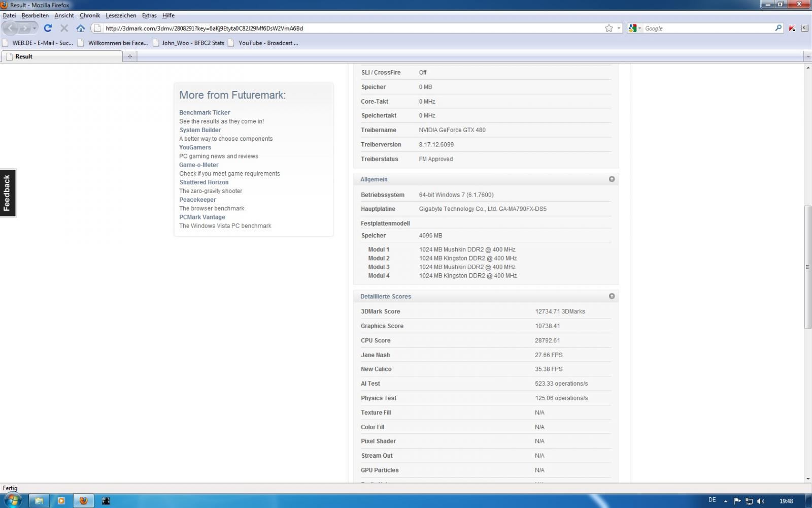Open the Google search engine selector

coord(635,28)
